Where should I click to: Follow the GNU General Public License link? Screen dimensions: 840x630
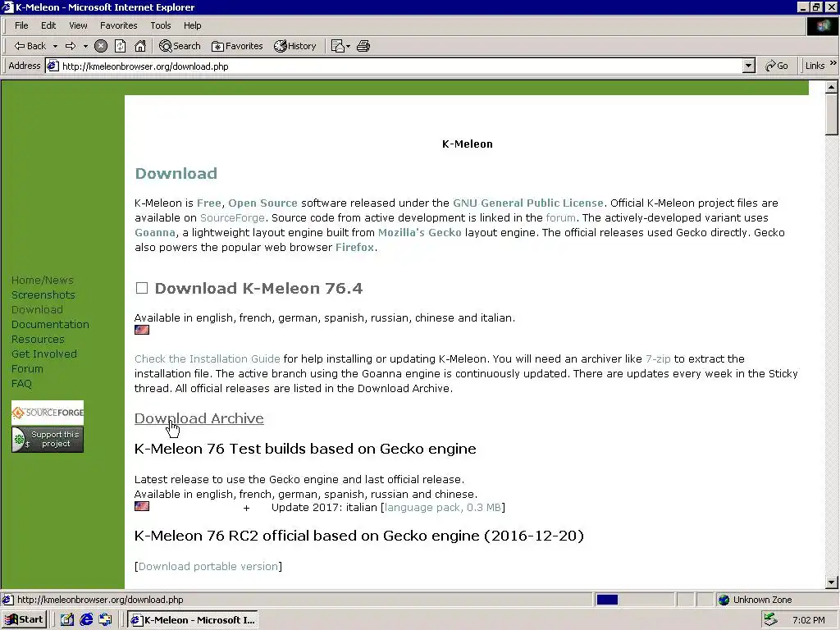[528, 203]
